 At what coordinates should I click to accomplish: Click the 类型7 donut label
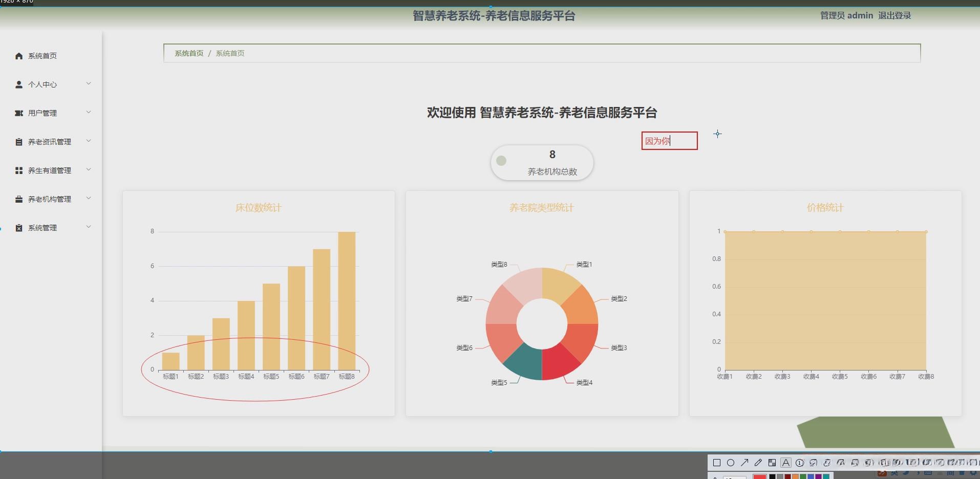(x=464, y=299)
